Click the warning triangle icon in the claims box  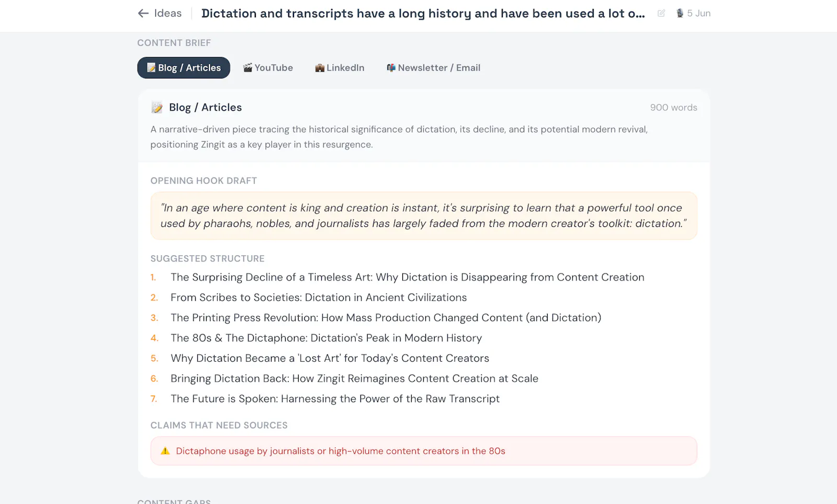(165, 451)
